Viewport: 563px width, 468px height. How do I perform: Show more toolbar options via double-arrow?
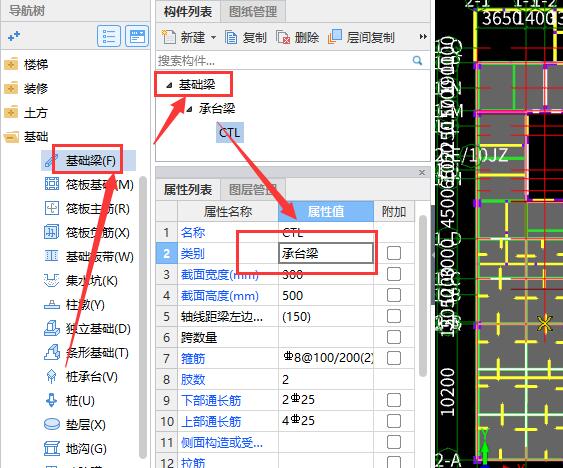tap(423, 37)
